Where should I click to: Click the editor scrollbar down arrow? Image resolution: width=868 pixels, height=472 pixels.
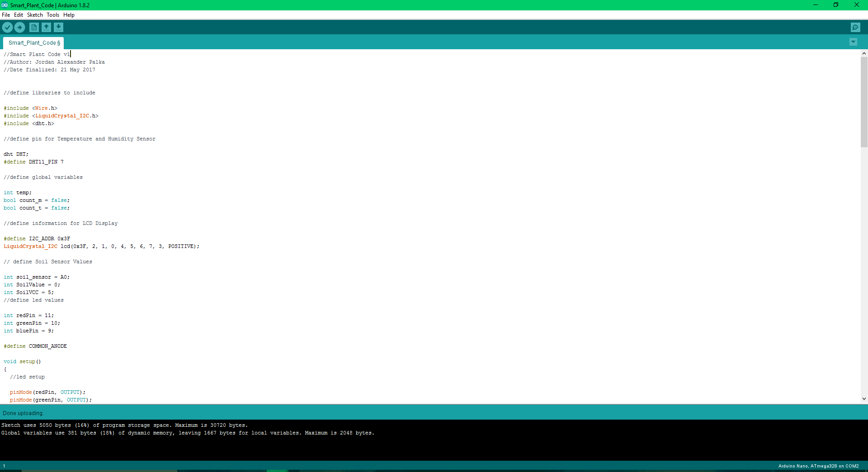(x=864, y=399)
